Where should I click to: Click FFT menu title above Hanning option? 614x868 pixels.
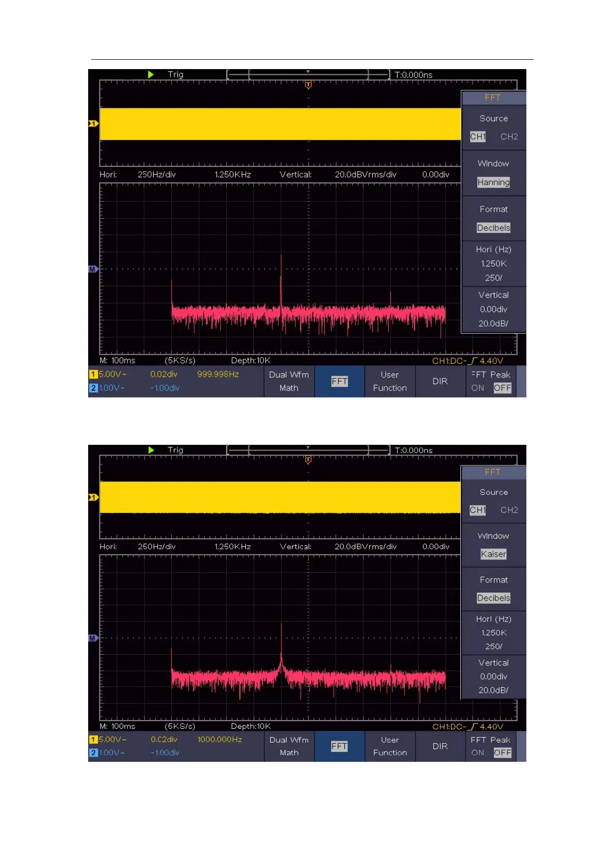coord(493,97)
